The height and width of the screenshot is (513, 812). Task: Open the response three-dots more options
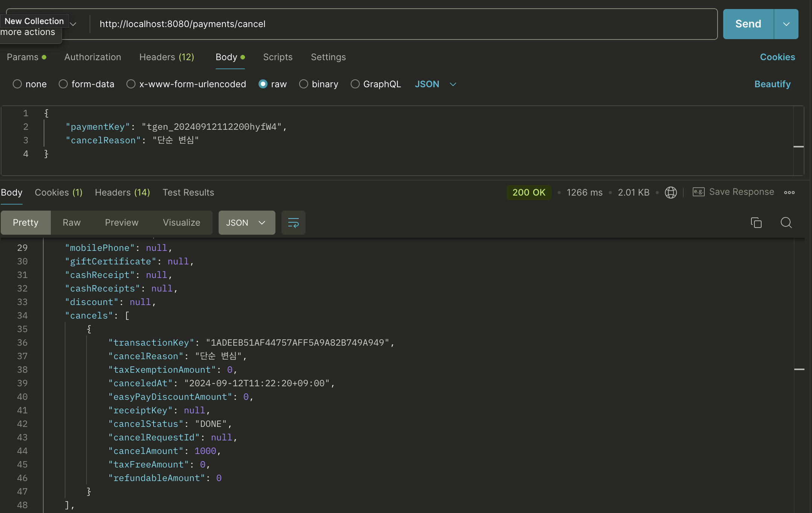click(789, 193)
